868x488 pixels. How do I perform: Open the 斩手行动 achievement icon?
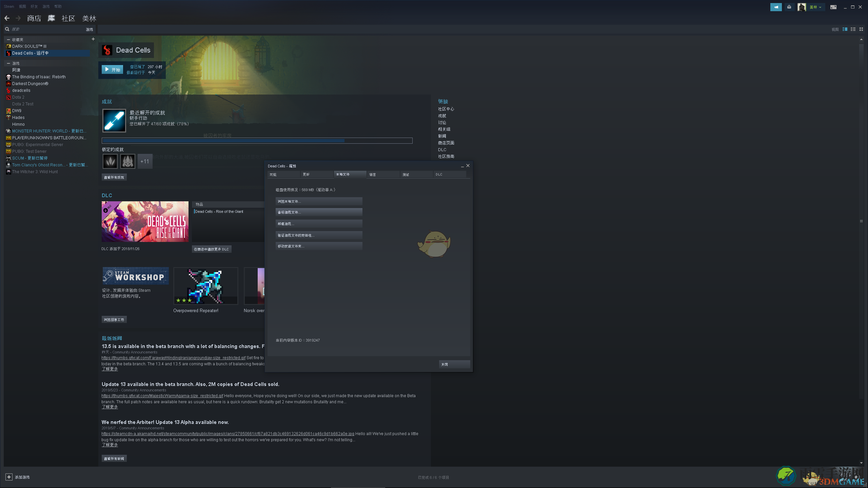pos(114,120)
